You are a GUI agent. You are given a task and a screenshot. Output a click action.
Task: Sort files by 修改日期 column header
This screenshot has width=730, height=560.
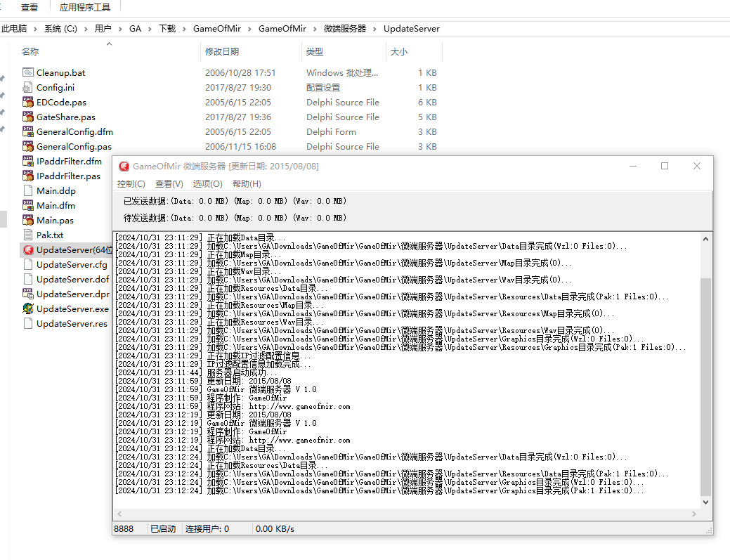[x=222, y=52]
